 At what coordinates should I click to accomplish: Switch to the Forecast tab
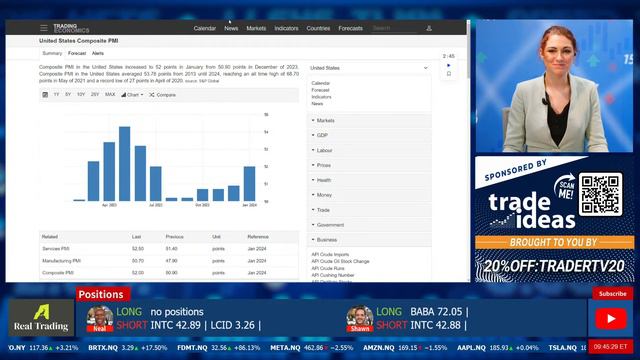(77, 53)
